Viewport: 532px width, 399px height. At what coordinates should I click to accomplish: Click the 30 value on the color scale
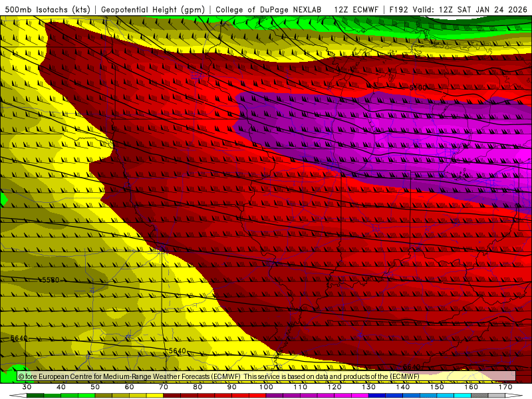pos(27,387)
